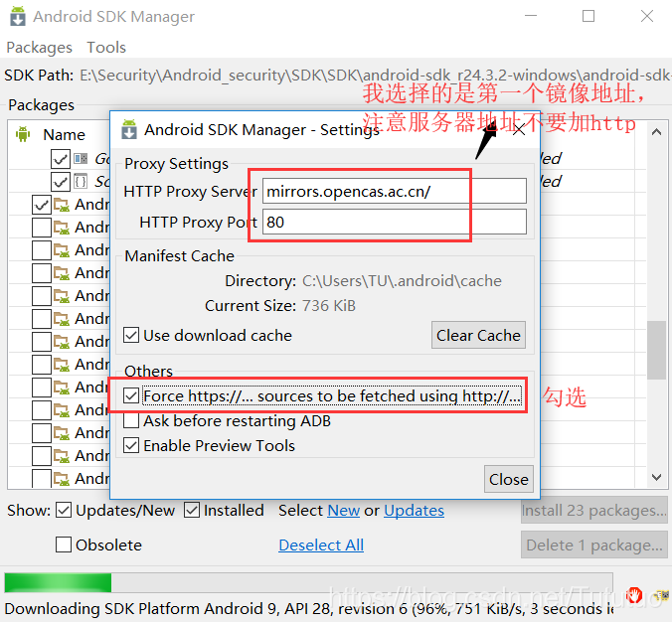The image size is (672, 622).
Task: Click the package list scroll up arrow
Action: [656, 132]
